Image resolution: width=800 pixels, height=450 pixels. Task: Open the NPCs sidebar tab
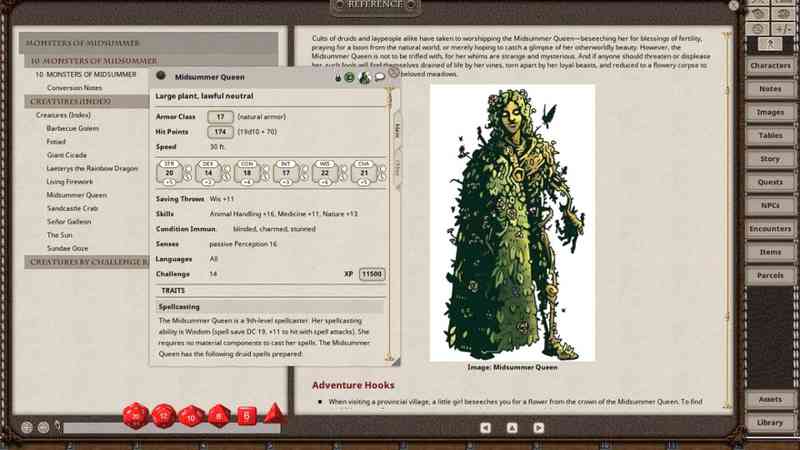coord(770,205)
